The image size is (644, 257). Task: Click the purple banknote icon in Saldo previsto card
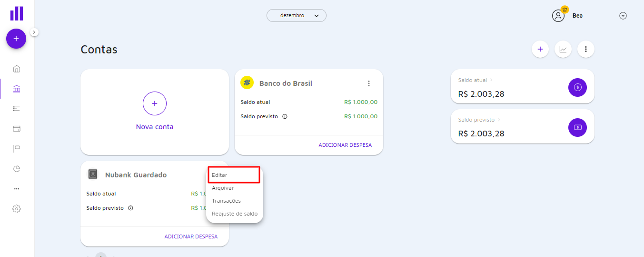tap(578, 127)
